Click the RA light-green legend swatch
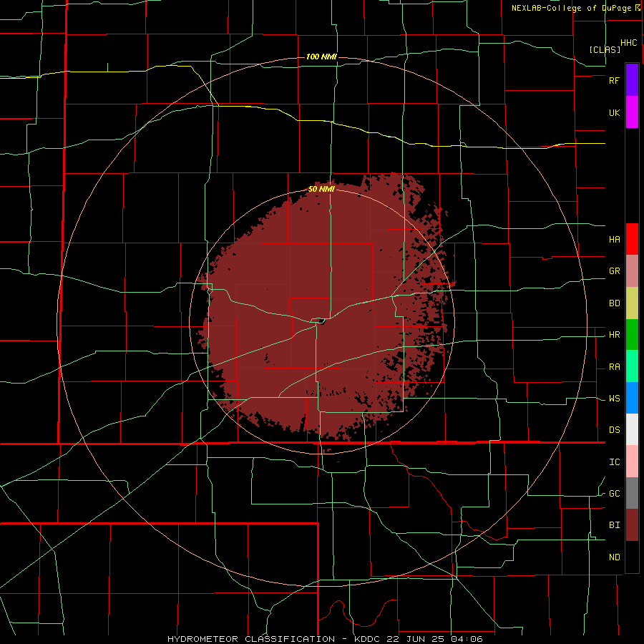This screenshot has width=644, height=644. pos(632,366)
